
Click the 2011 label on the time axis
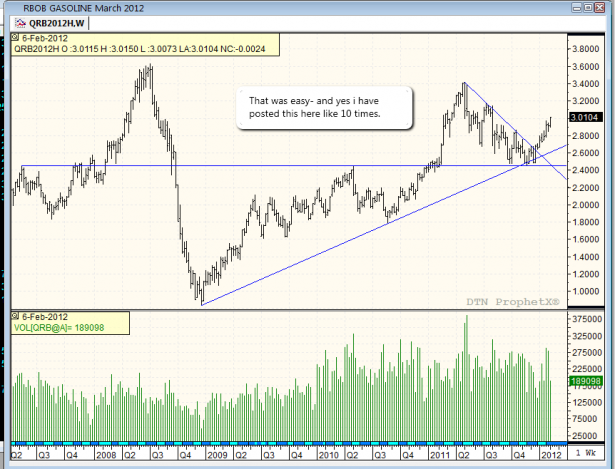pyautogui.click(x=440, y=455)
